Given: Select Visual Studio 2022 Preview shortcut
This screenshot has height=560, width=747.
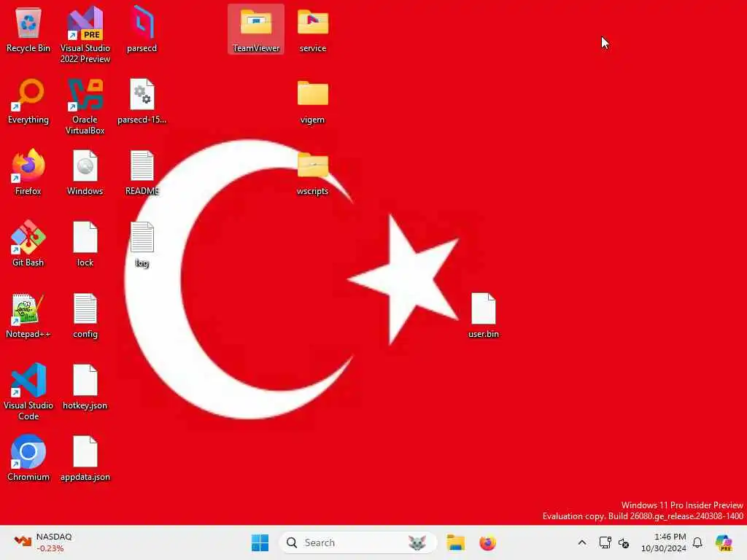Looking at the screenshot, I should (85, 34).
